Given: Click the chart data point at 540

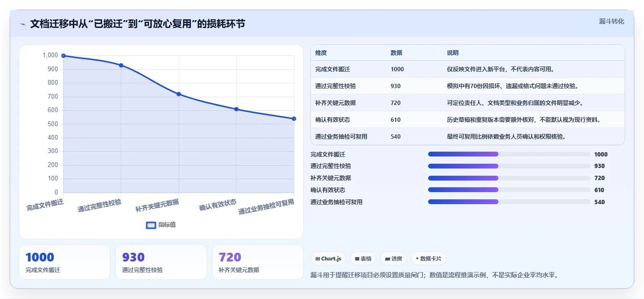Looking at the screenshot, I should 294,118.
